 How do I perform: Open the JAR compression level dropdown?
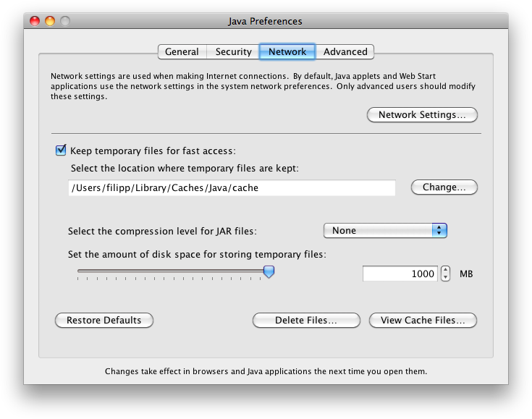click(385, 231)
